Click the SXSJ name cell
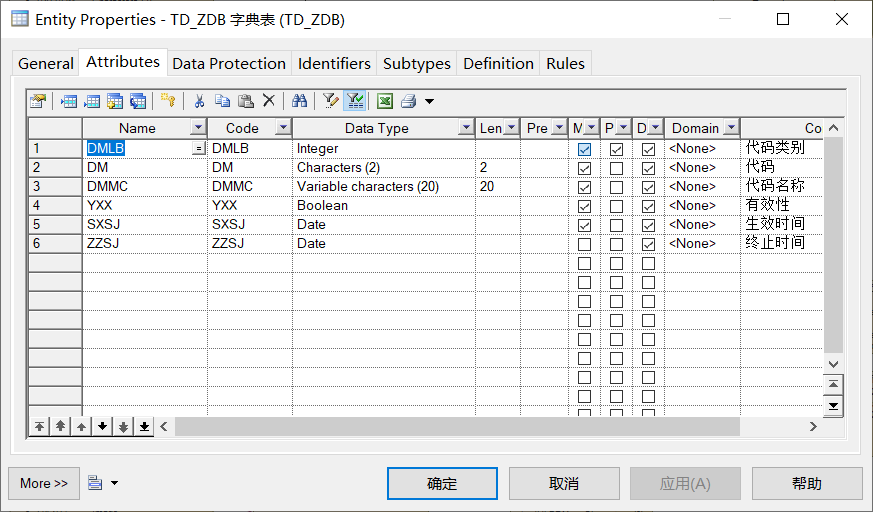This screenshot has height=512, width=873. coord(145,224)
